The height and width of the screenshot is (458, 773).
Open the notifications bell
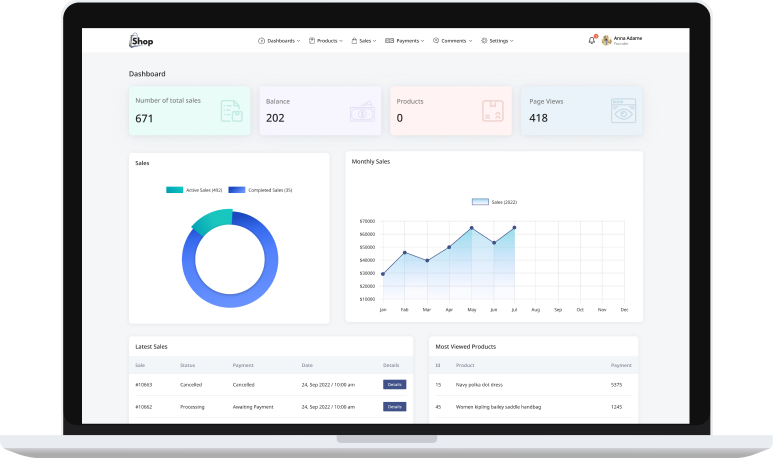591,40
